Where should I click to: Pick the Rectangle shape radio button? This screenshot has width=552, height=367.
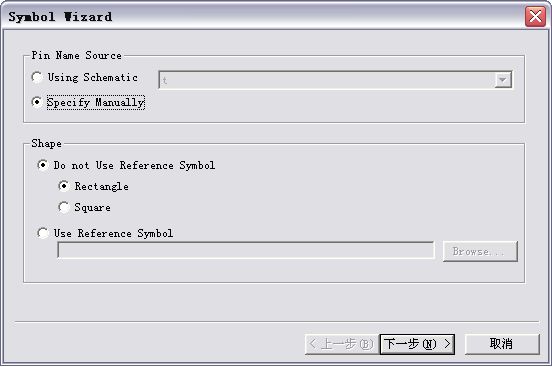coord(64,186)
